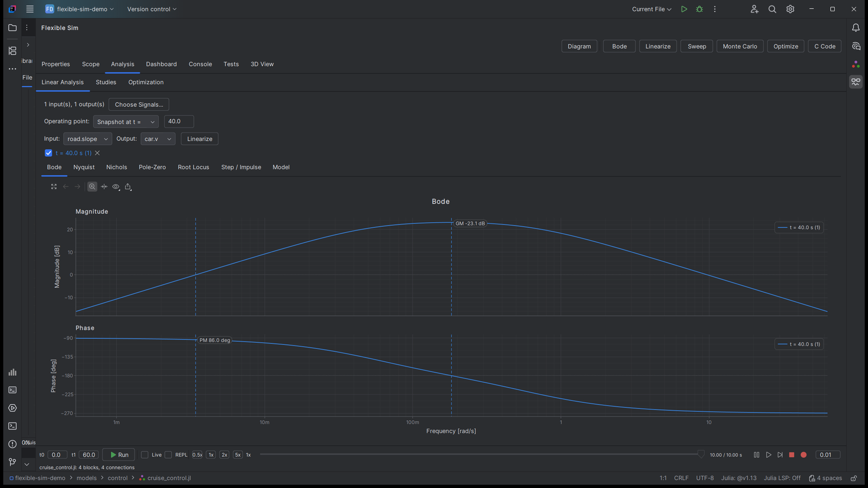Open the Project folder tool window icon

pos(12,28)
